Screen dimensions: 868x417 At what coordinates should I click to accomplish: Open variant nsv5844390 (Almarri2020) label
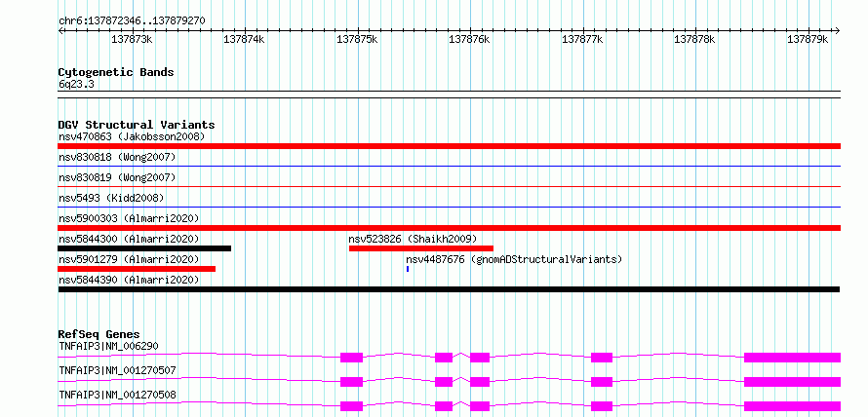(x=129, y=280)
